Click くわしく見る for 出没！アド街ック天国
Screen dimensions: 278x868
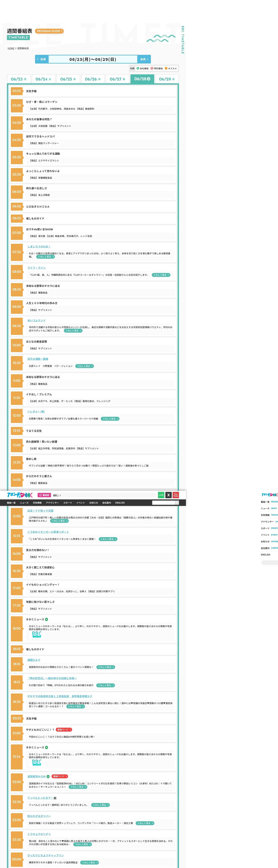pyautogui.click(x=59, y=521)
